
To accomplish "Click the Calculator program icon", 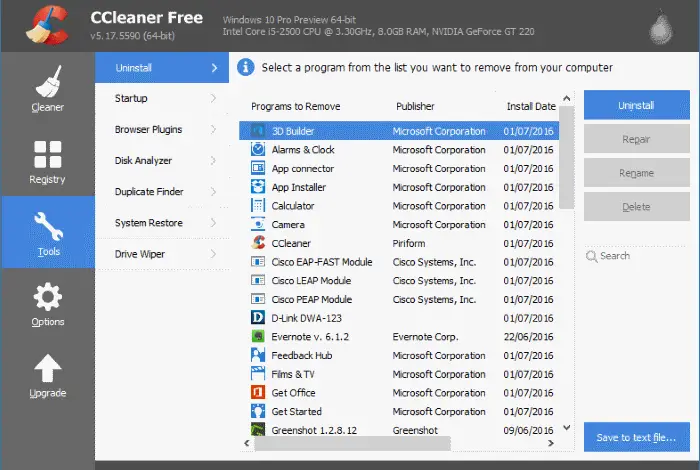I will click(258, 205).
